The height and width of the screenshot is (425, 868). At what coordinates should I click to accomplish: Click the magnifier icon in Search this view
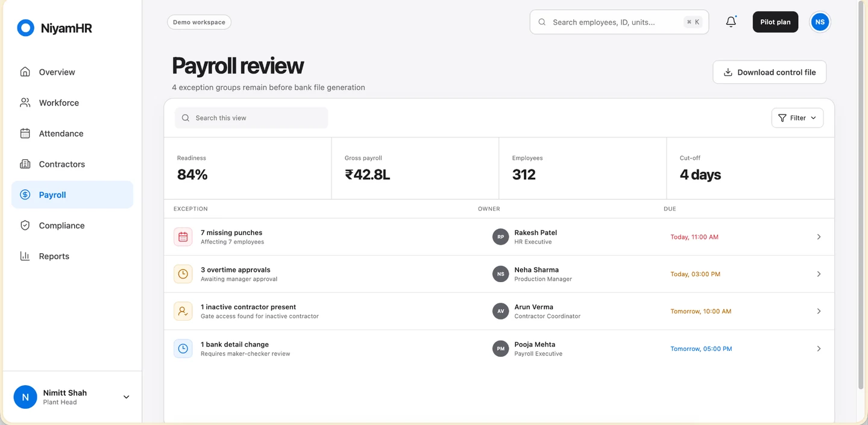click(x=186, y=118)
